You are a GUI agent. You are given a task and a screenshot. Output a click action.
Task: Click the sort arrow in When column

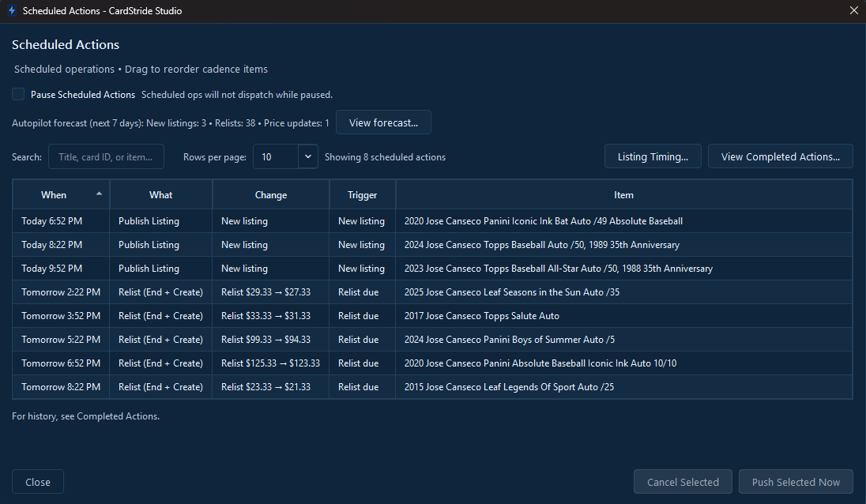(99, 194)
